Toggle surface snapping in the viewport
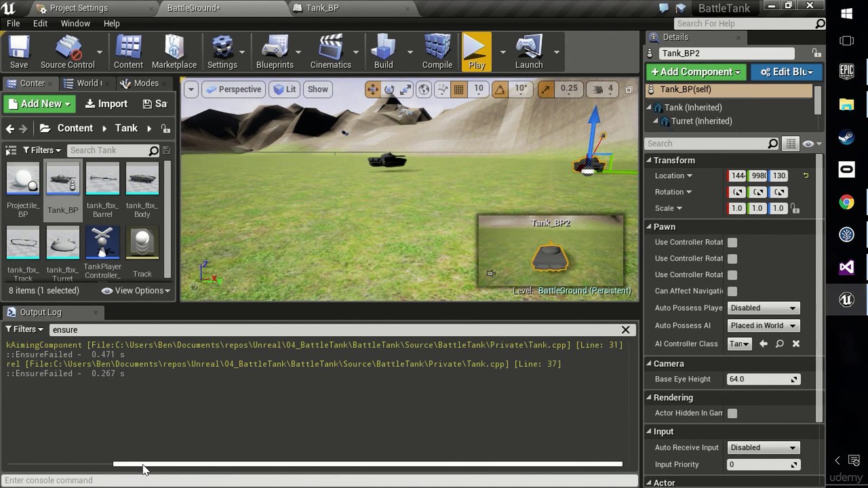This screenshot has height=488, width=868. click(x=442, y=89)
